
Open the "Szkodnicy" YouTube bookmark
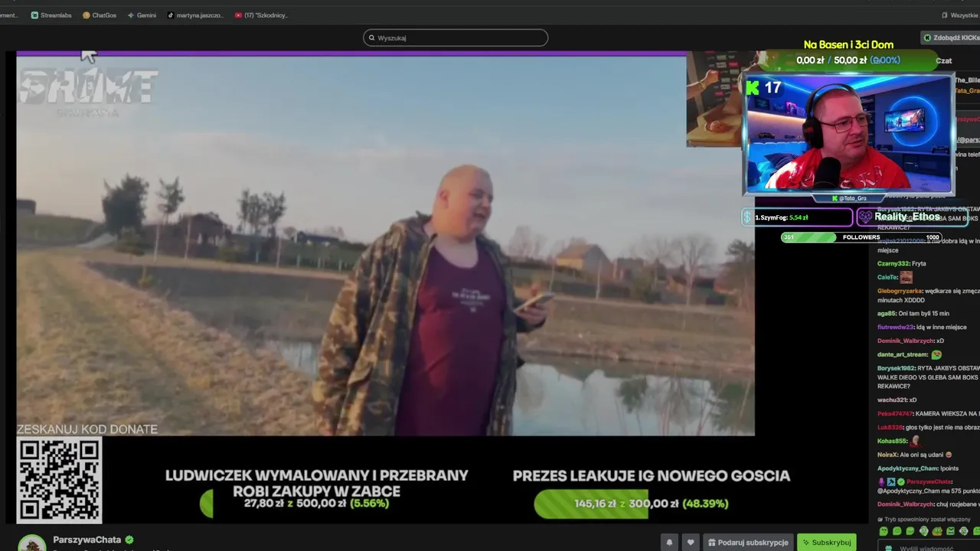tap(261, 15)
